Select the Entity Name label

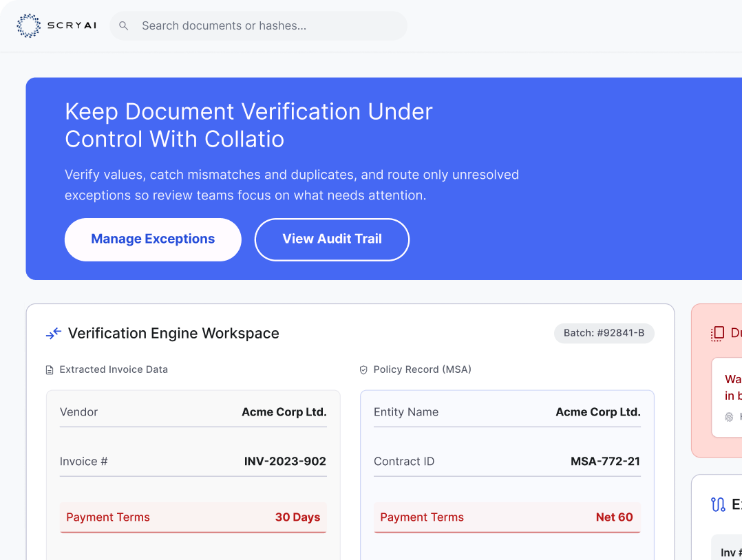coord(406,412)
